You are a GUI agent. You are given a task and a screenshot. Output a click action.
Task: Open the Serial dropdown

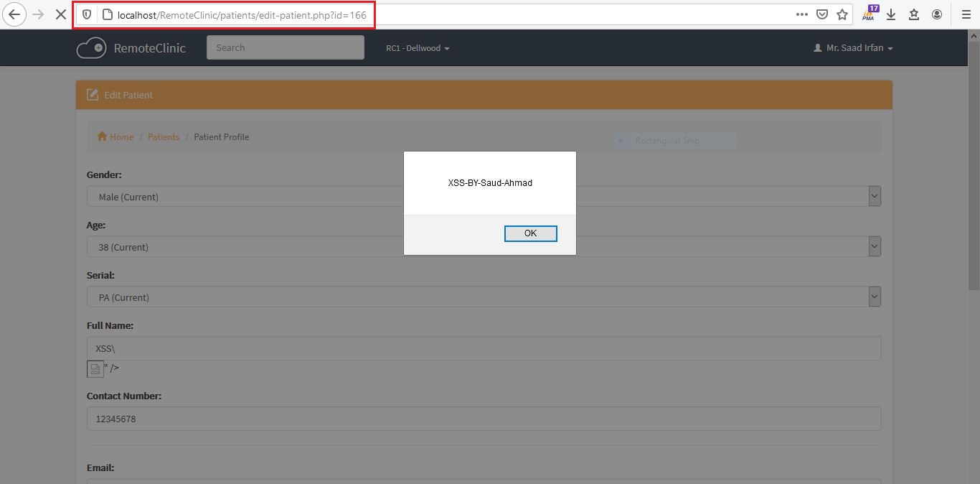click(484, 297)
